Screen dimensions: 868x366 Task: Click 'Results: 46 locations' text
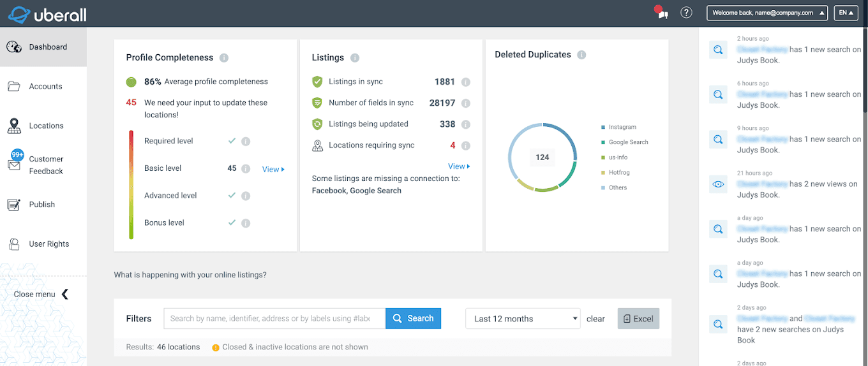point(163,347)
